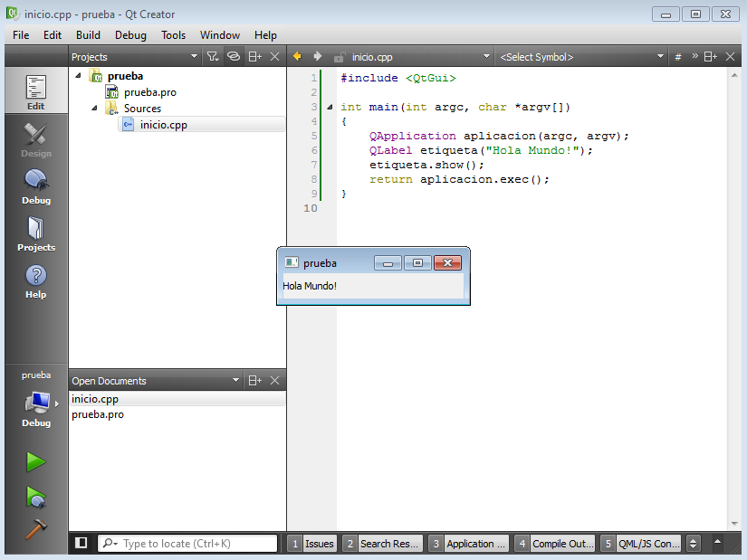Click the editor vertical scrollbar down arrow
747x560 pixels.
click(x=734, y=523)
